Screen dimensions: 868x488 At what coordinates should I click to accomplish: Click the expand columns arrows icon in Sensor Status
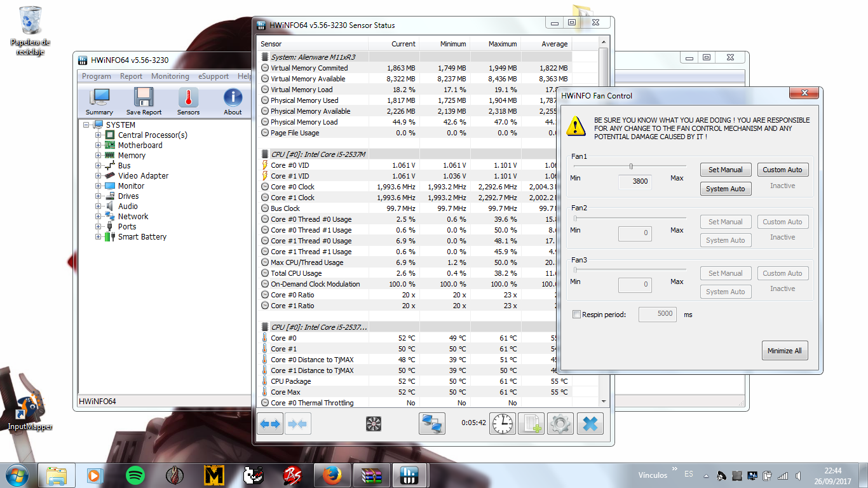pyautogui.click(x=270, y=424)
